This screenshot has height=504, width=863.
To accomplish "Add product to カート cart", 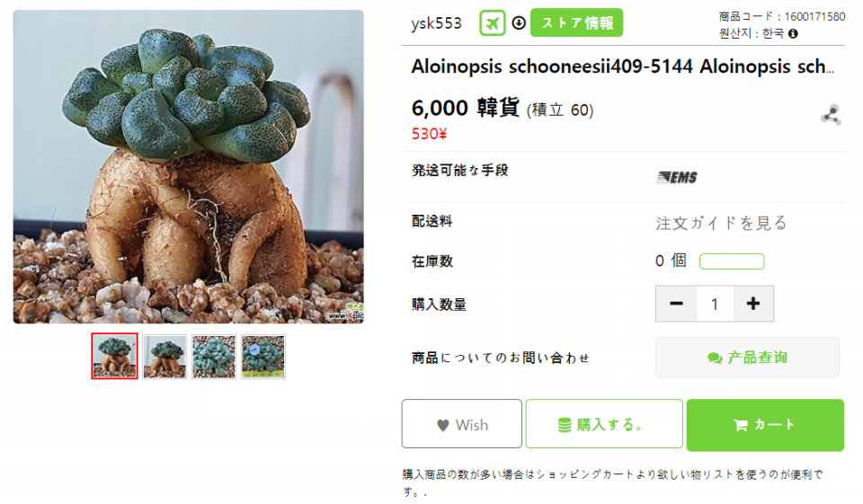I will coord(765,425).
